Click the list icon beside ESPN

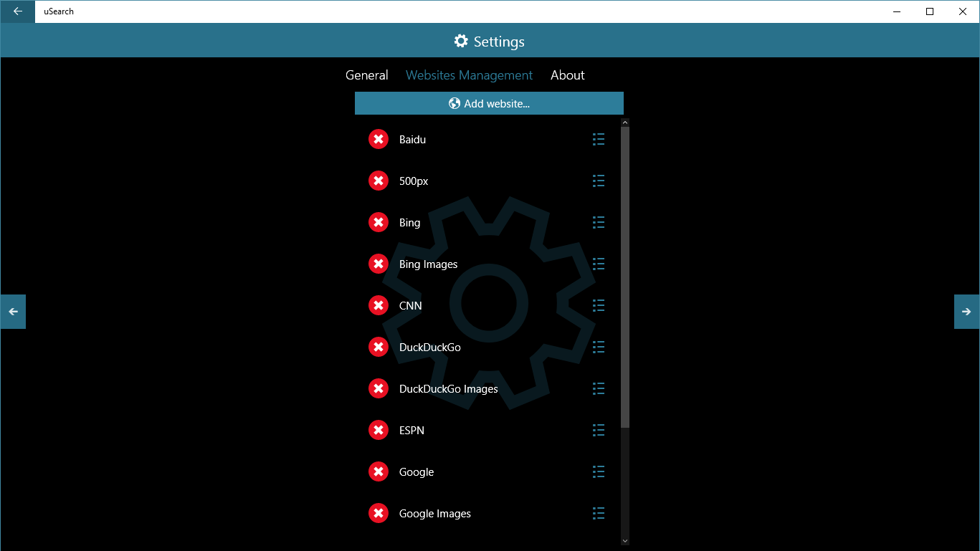pyautogui.click(x=599, y=431)
